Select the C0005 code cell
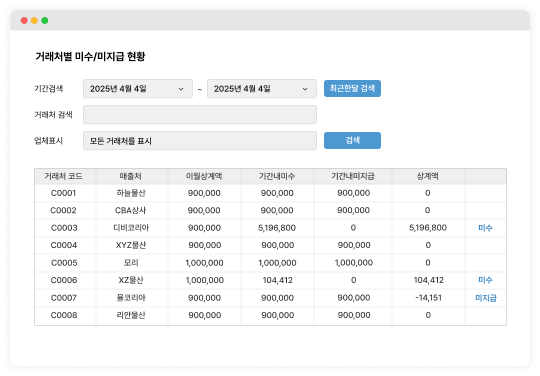Viewport: 540px width, 376px height. 64,263
